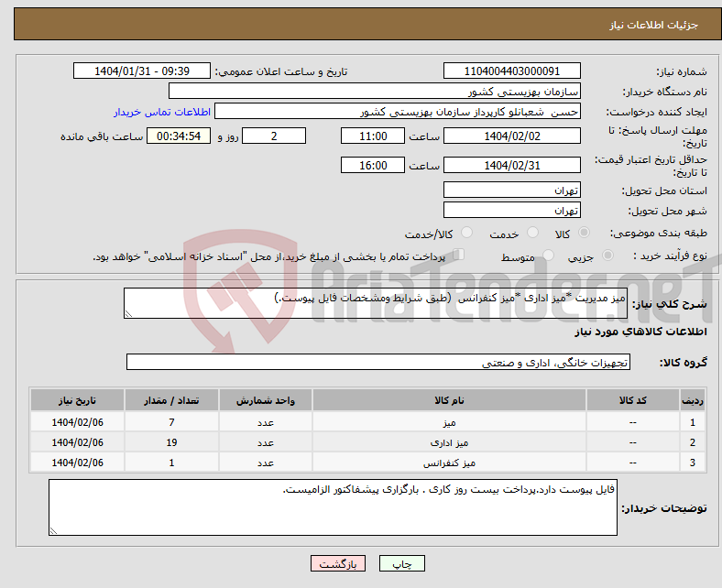The image size is (722, 588).
Task: Click the تعداد / مقدار column header
Action: point(171,400)
